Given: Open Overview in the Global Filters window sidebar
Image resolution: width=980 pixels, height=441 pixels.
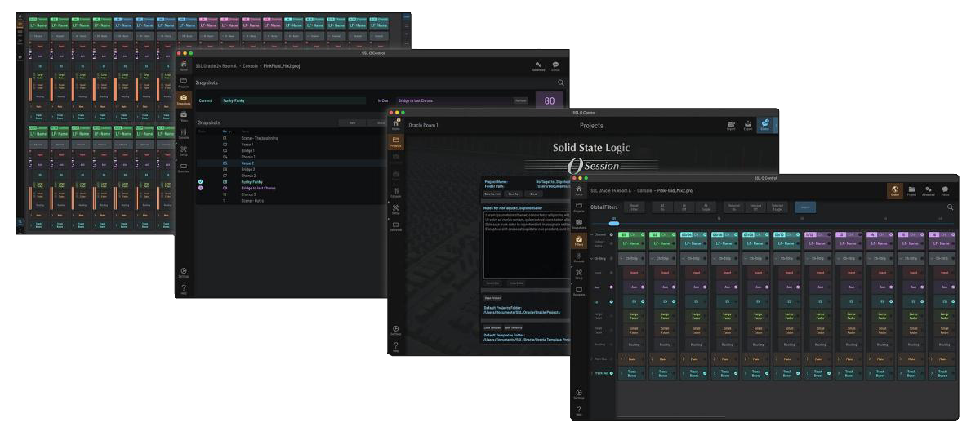Looking at the screenshot, I should tap(579, 292).
